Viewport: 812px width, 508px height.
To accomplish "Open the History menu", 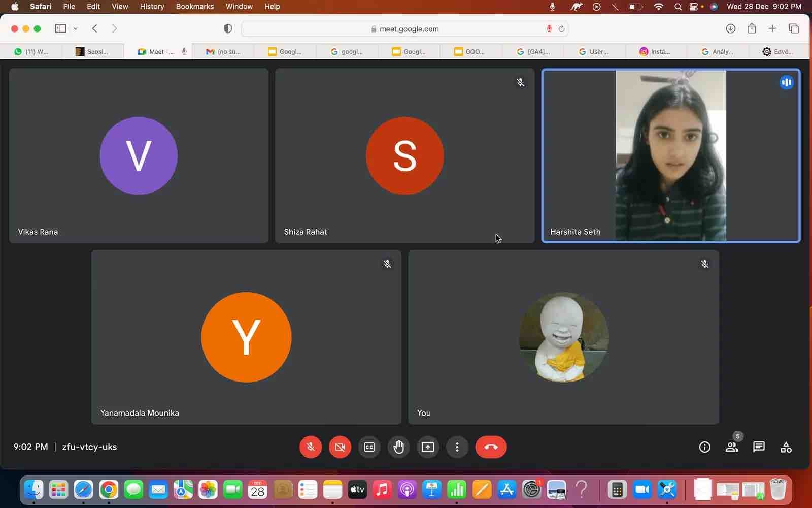I will tap(152, 7).
